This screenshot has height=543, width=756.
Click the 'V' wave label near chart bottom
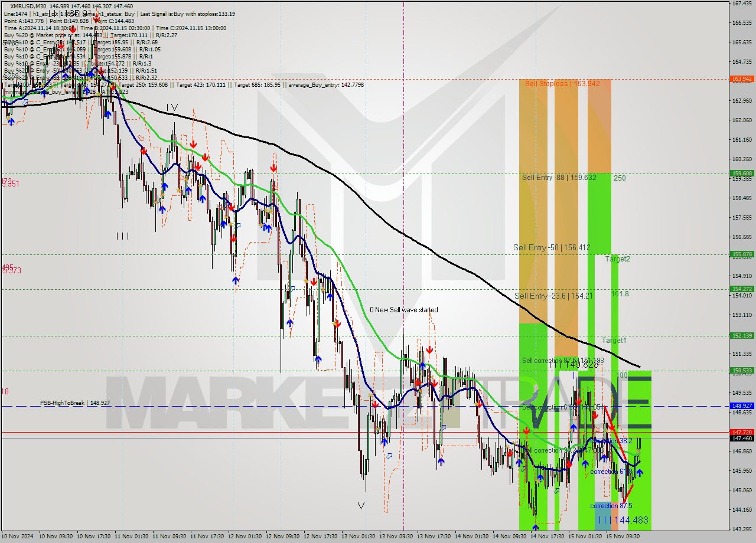361,506
